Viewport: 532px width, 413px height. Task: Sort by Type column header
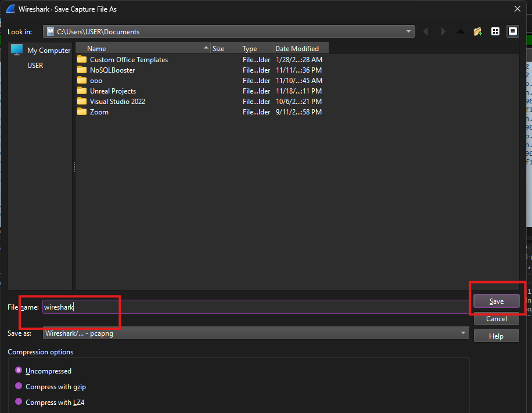point(257,49)
